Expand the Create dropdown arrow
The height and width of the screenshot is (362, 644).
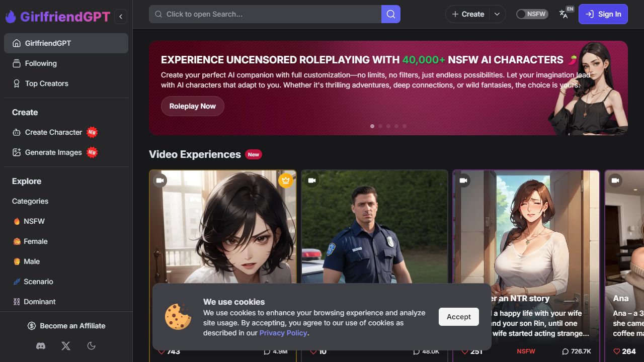497,14
